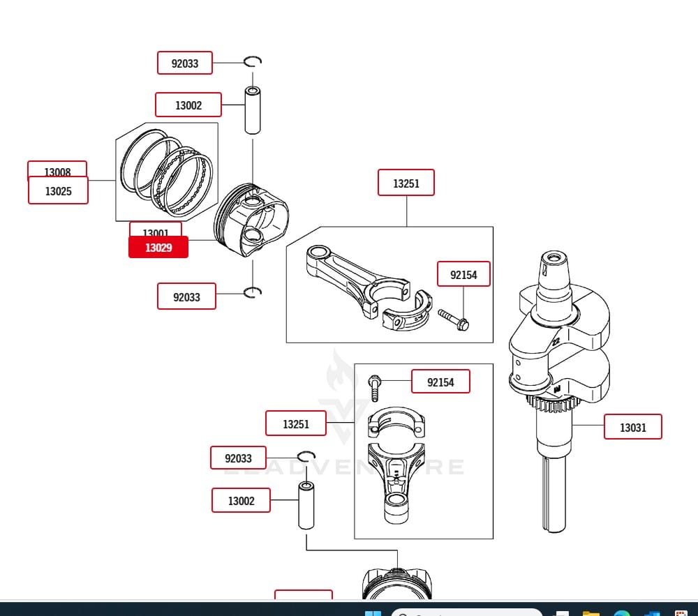Image resolution: width=698 pixels, height=616 pixels.
Task: Click the piston illustration beside label 13029
Action: coord(251,220)
